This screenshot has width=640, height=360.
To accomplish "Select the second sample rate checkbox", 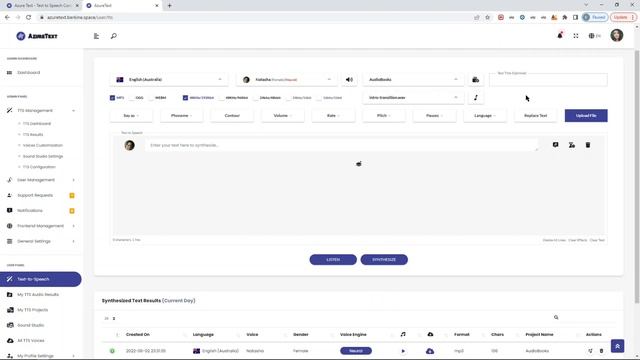I will click(x=221, y=98).
